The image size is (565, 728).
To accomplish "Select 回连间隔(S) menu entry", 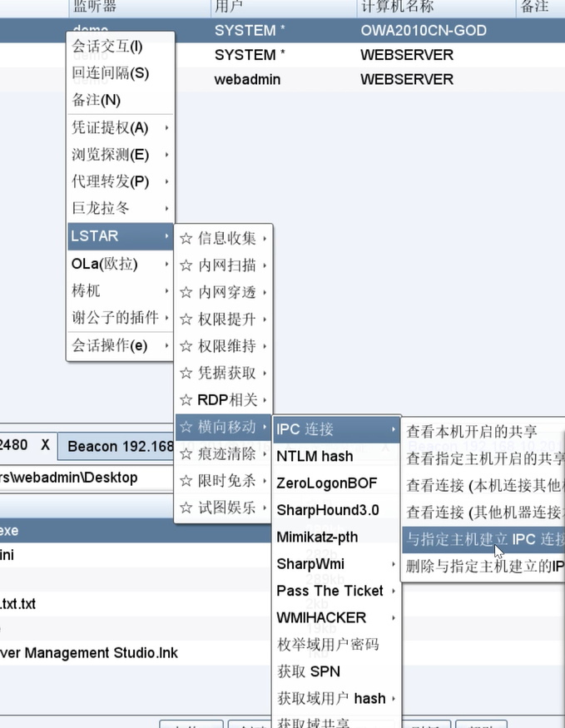I will tap(111, 73).
